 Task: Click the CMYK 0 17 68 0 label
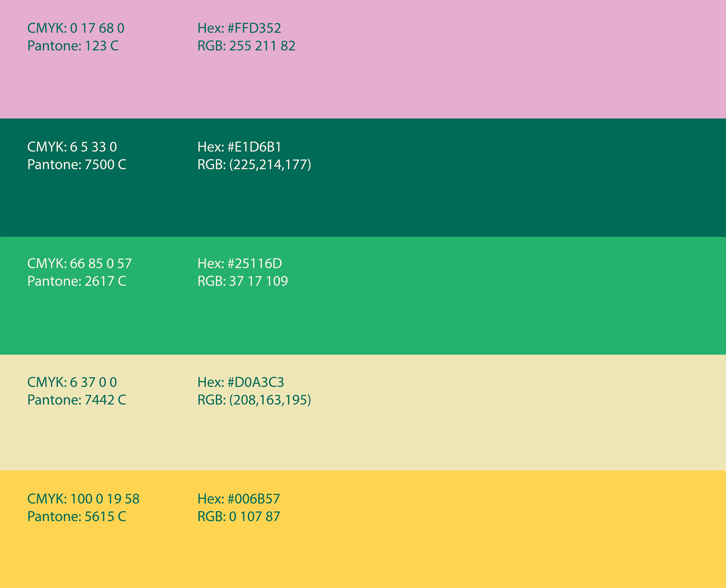pyautogui.click(x=76, y=28)
